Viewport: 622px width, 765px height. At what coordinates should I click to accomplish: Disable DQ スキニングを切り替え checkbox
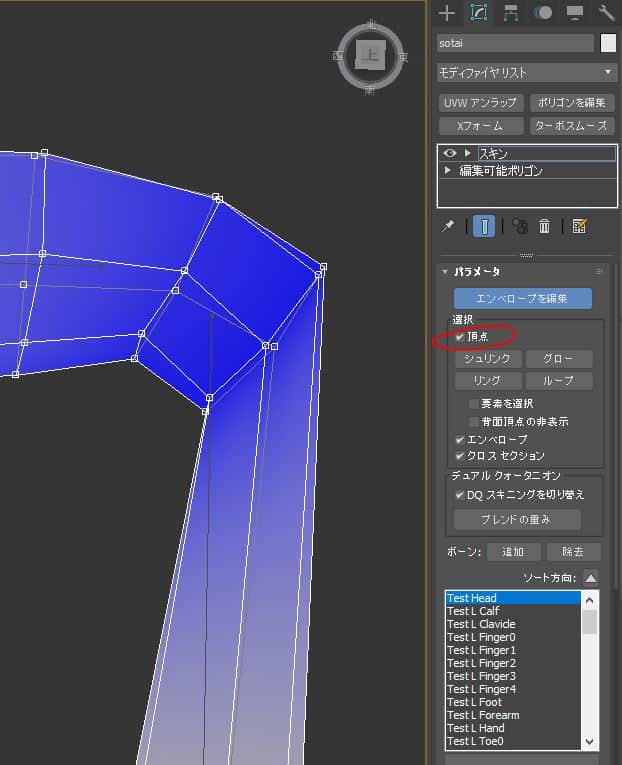click(x=460, y=495)
